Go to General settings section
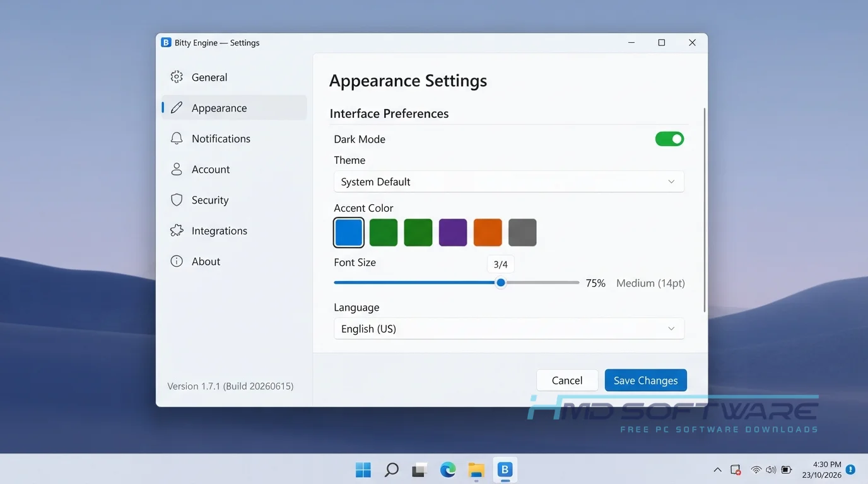The height and width of the screenshot is (484, 868). (234, 77)
